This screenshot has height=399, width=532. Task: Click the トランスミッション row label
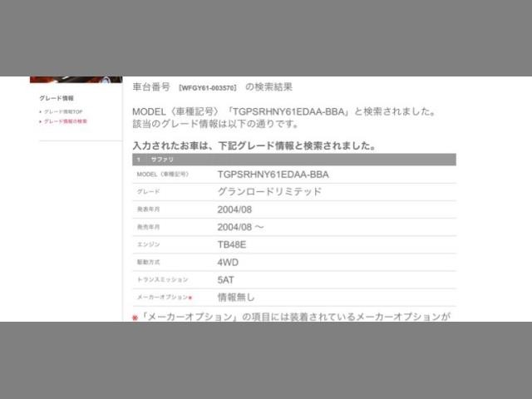coord(162,280)
